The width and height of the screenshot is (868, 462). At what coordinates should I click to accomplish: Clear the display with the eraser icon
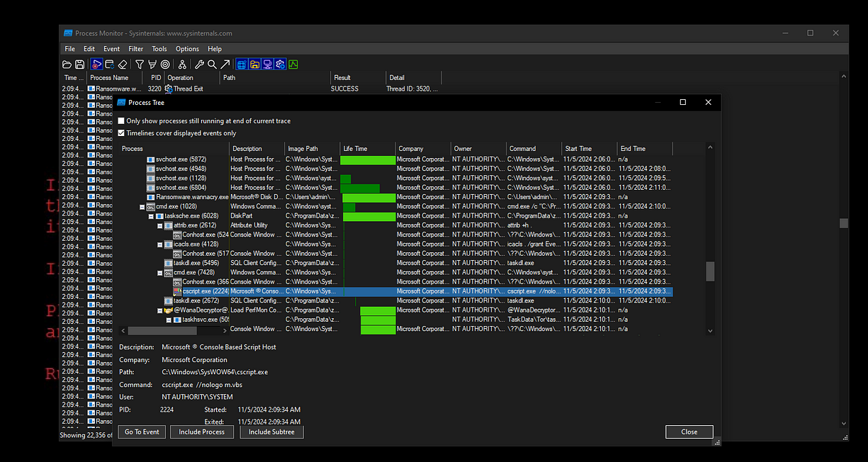tap(122, 64)
